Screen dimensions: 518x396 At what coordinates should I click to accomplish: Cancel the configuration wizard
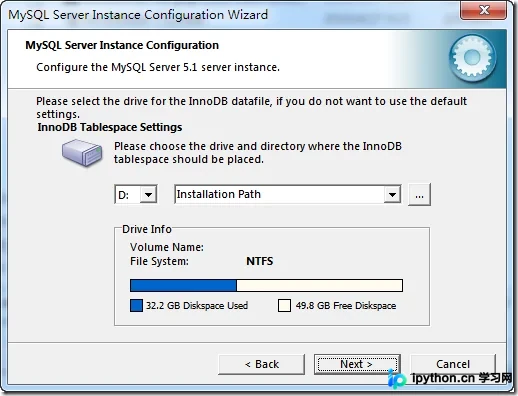click(453, 364)
